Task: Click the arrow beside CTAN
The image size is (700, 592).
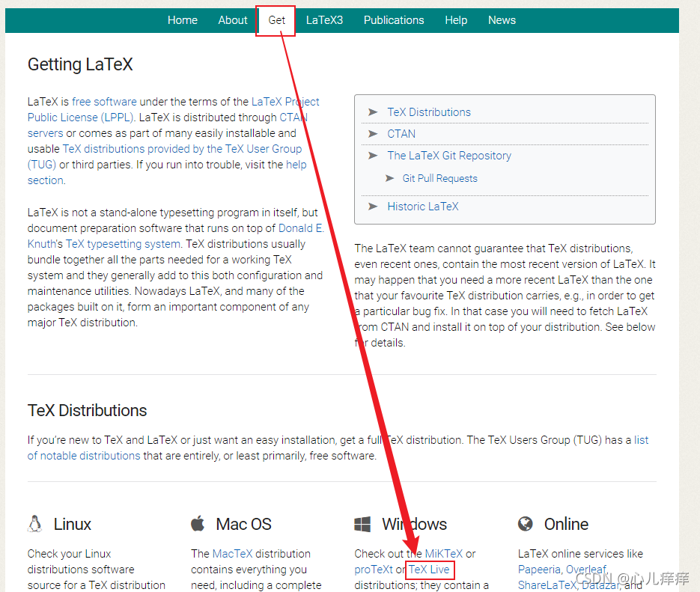Action: point(373,134)
